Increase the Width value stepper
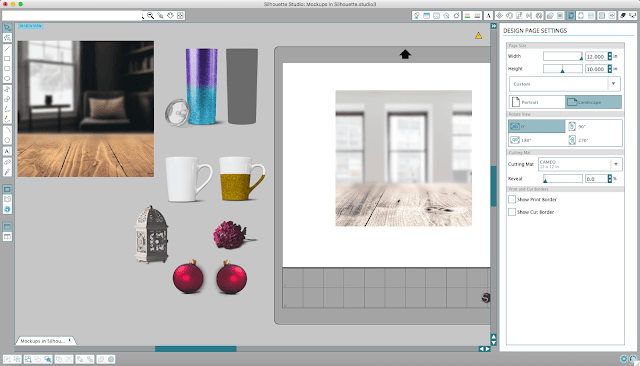This screenshot has height=366, width=640. point(610,54)
